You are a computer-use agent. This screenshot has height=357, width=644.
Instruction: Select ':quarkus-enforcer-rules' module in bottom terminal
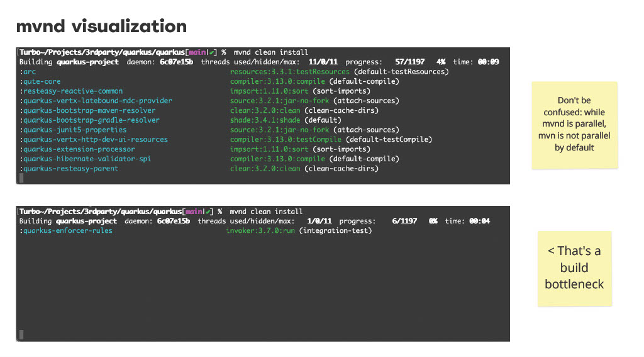pos(65,230)
